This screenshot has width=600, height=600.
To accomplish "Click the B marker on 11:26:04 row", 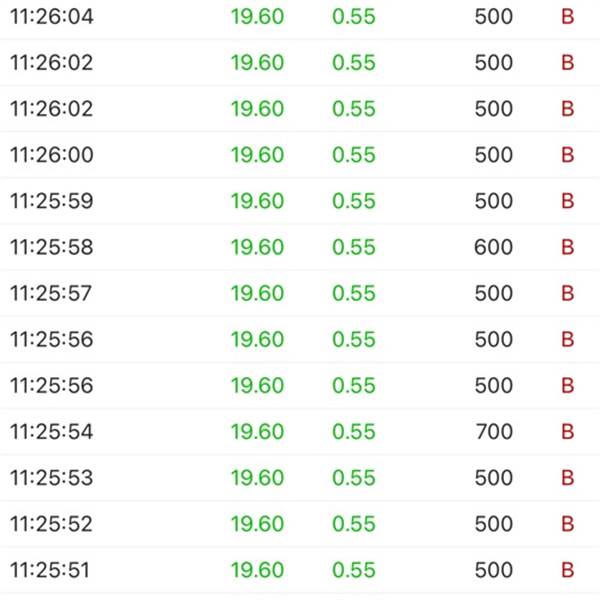I will pyautogui.click(x=568, y=16).
